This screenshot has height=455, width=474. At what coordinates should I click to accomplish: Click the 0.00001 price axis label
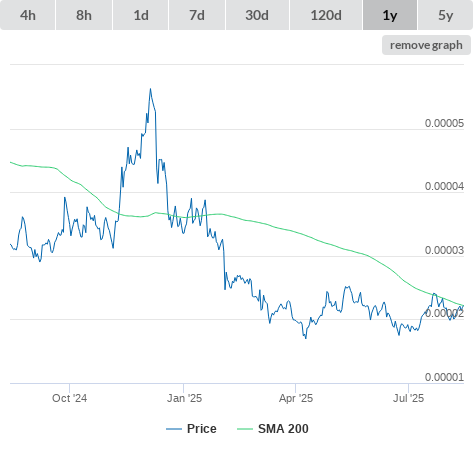point(444,377)
